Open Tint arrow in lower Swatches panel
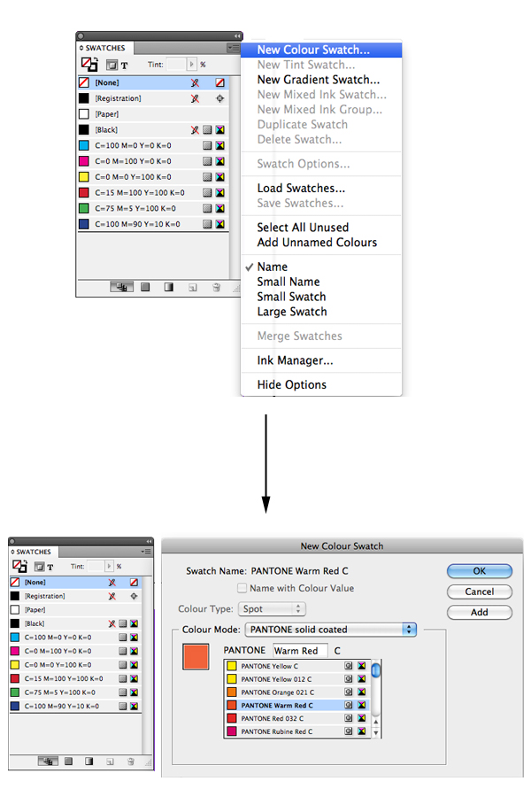This screenshot has width=531, height=812. tap(109, 566)
